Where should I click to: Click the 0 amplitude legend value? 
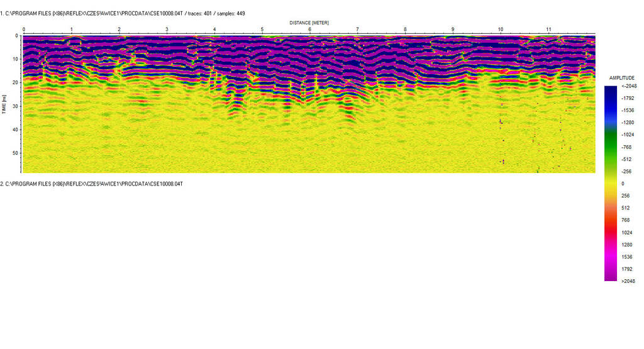[x=623, y=184]
